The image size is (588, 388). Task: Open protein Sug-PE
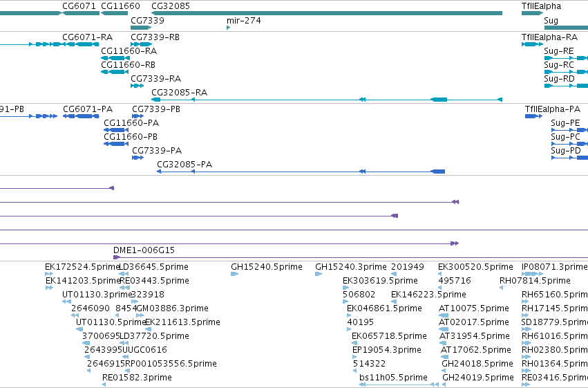[565, 123]
